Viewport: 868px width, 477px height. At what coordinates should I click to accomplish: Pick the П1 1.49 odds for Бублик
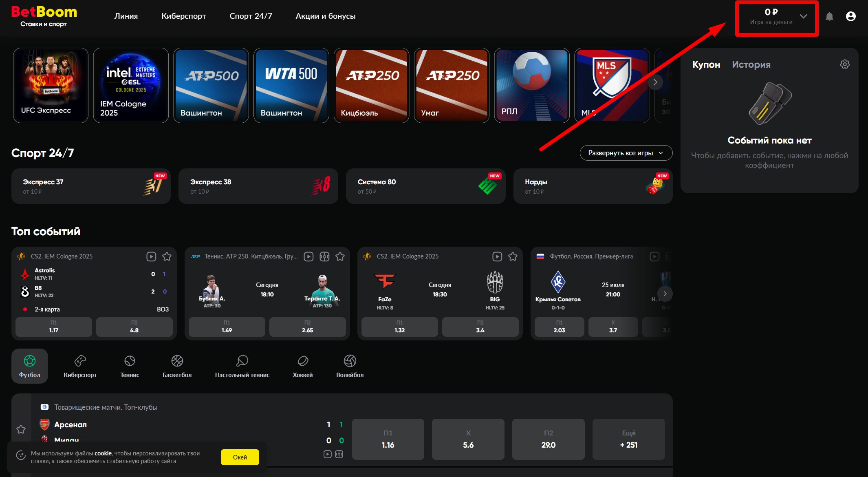(227, 327)
